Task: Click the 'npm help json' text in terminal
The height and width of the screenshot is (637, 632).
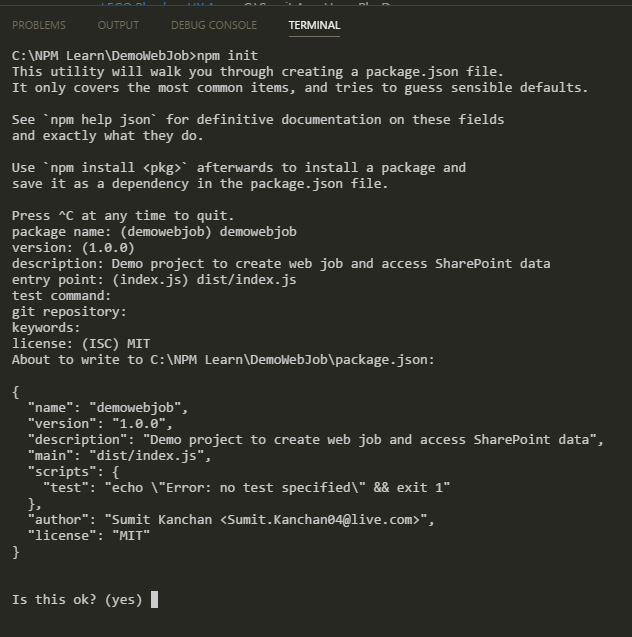Action: point(99,120)
